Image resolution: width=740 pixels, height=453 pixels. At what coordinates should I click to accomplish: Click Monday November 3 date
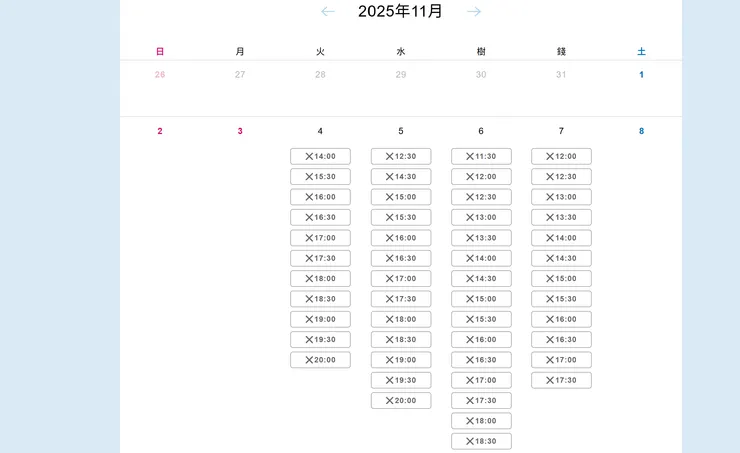(240, 131)
